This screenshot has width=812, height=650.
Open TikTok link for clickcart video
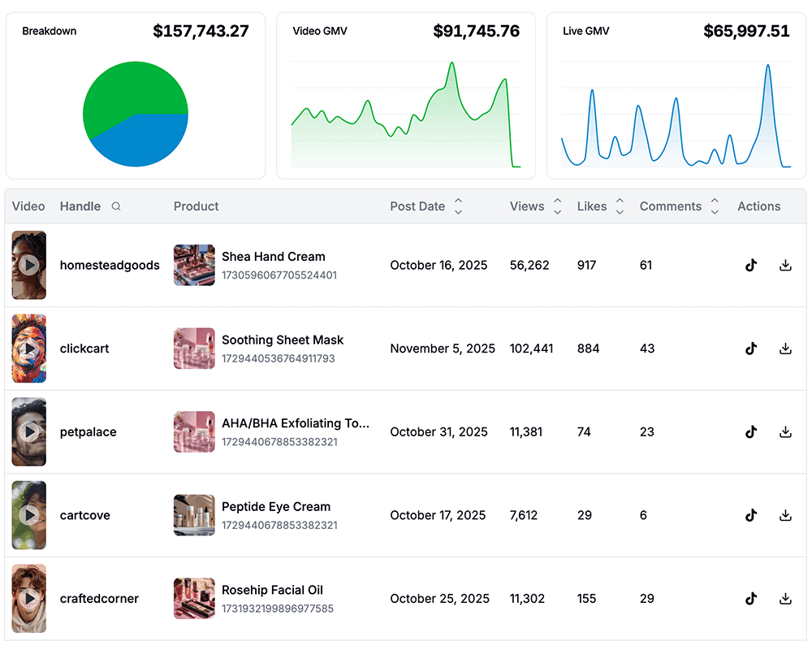(751, 349)
